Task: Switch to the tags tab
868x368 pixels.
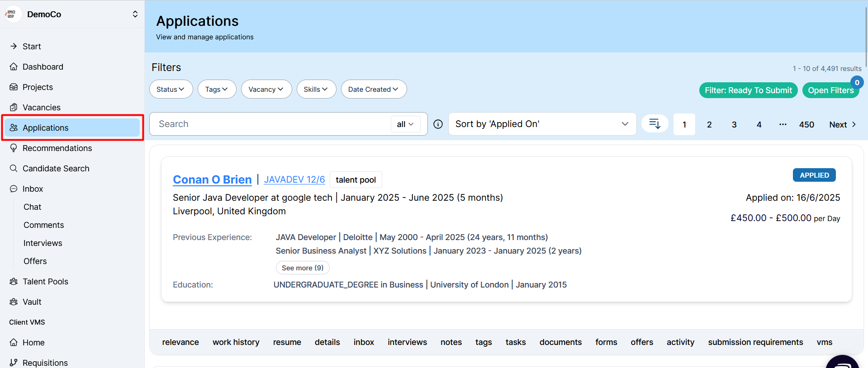Action: [x=484, y=342]
